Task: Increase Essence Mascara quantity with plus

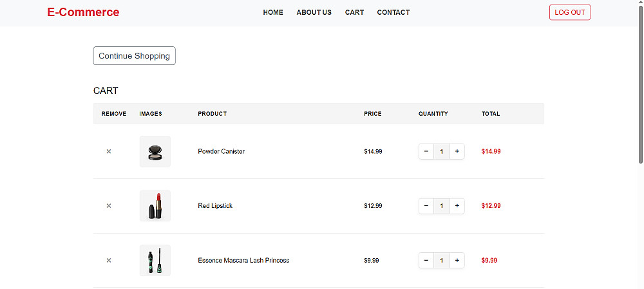Action: (457, 260)
